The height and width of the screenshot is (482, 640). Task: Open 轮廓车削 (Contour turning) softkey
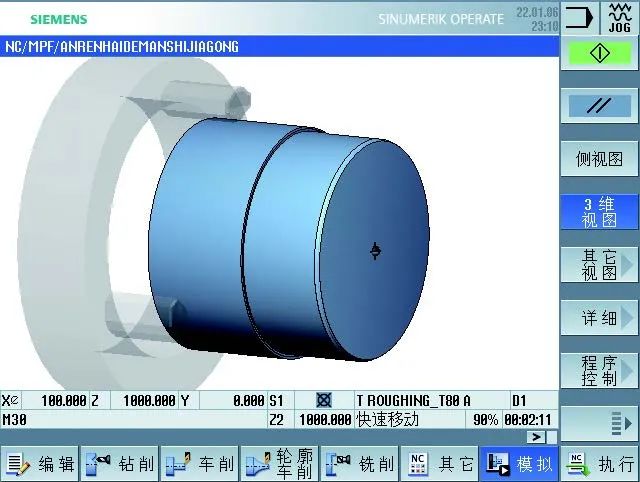pos(279,464)
